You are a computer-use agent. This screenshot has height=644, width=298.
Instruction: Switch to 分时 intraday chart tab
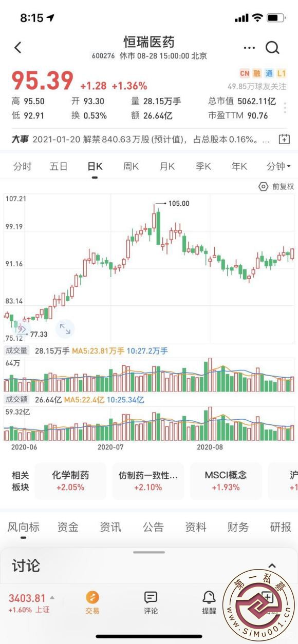click(22, 166)
